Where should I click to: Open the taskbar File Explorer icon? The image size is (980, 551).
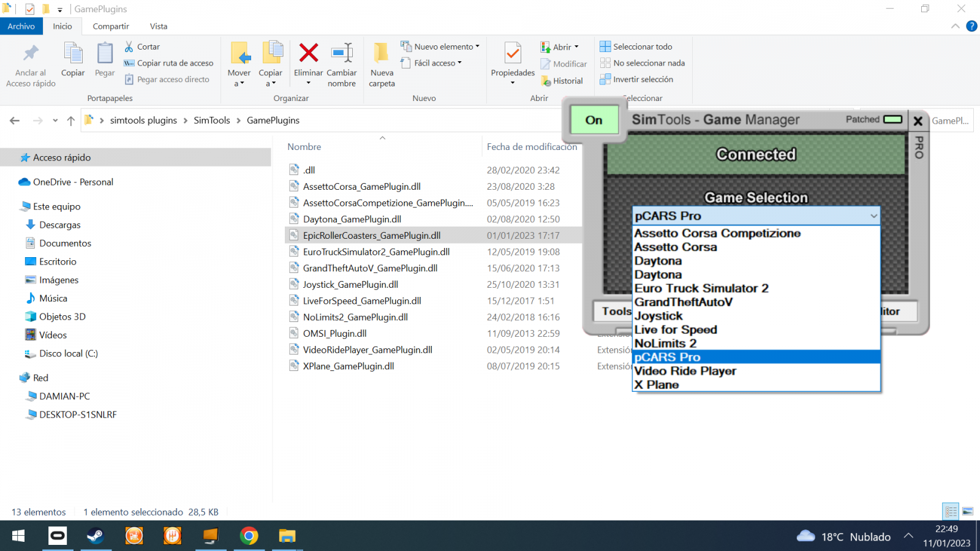[287, 536]
